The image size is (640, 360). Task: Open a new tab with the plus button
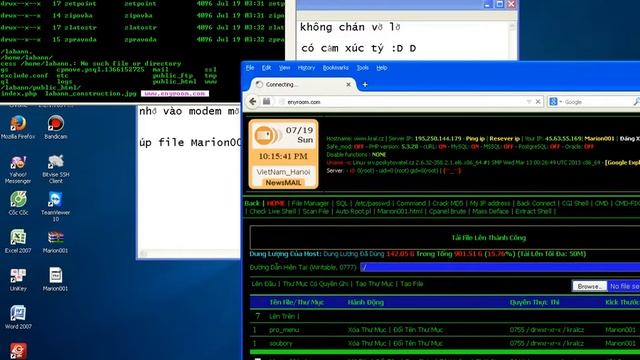365,84
